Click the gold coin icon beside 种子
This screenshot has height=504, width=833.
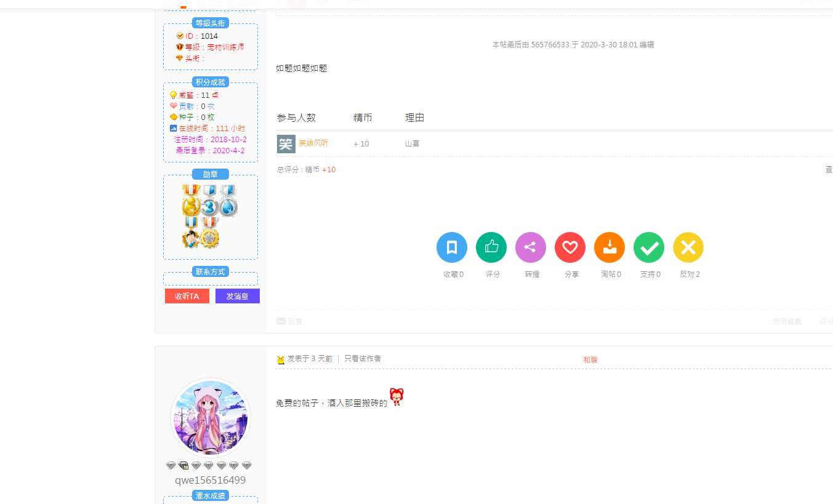174,117
